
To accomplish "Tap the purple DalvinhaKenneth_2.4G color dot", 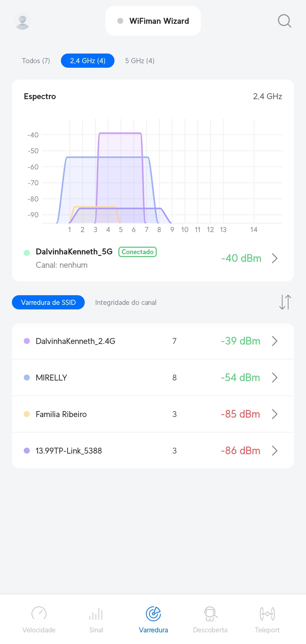I will tap(27, 341).
